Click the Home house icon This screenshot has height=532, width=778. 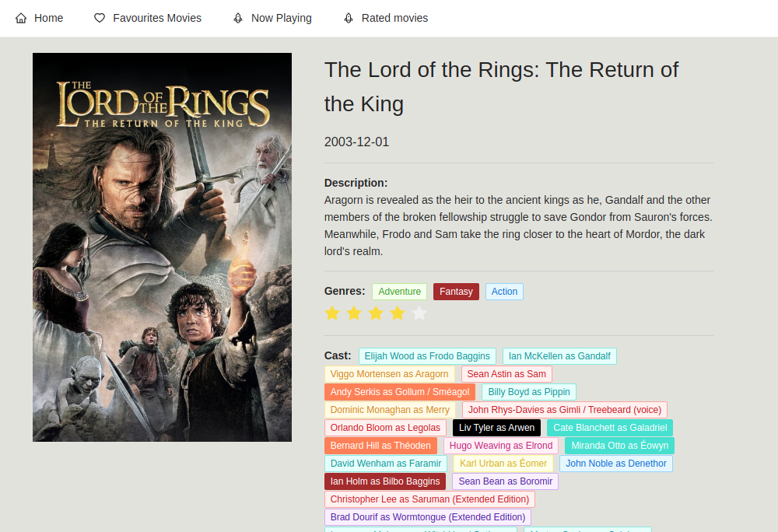21,19
